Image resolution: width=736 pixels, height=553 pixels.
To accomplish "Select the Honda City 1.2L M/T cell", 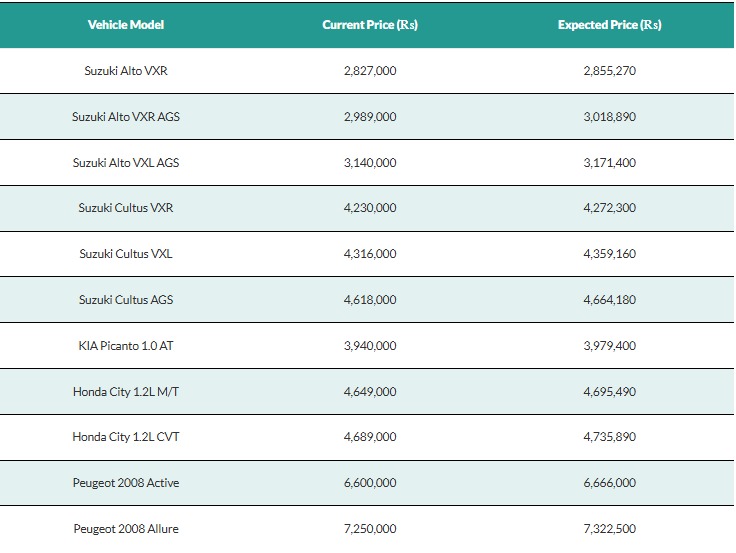I will 126,392.
